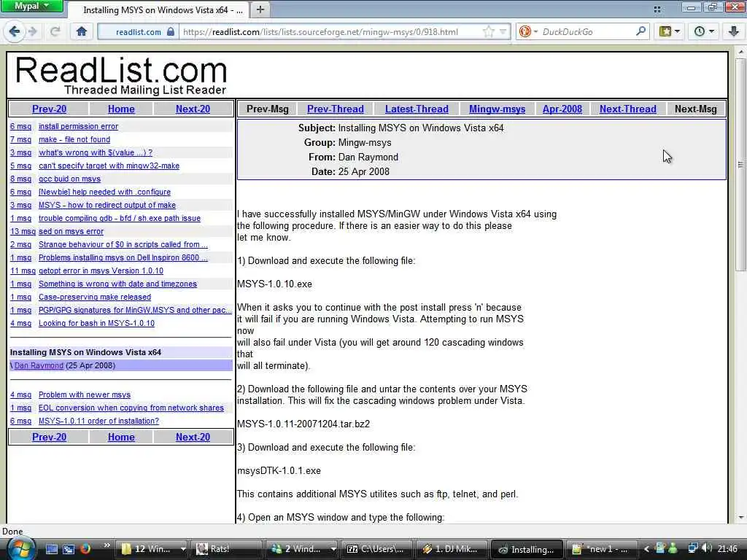This screenshot has height=560, width=747.
Task: Open the Prev-Thread navigation link
Action: point(336,109)
